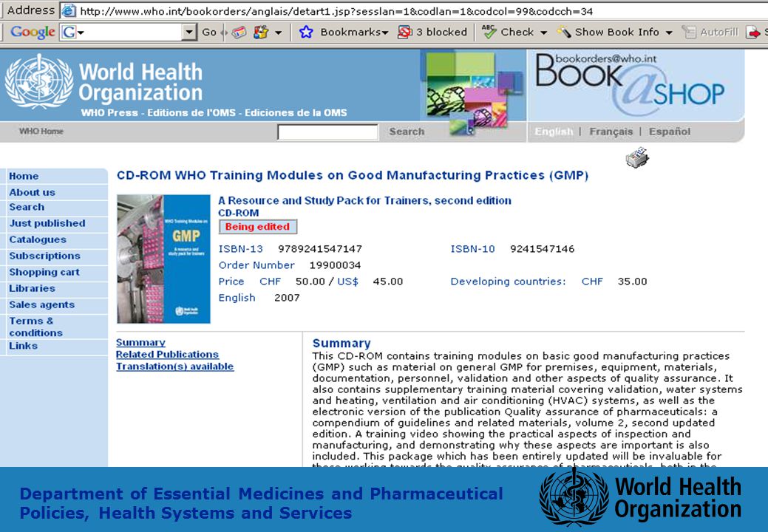Click the URL in the Address bar

click(x=336, y=11)
